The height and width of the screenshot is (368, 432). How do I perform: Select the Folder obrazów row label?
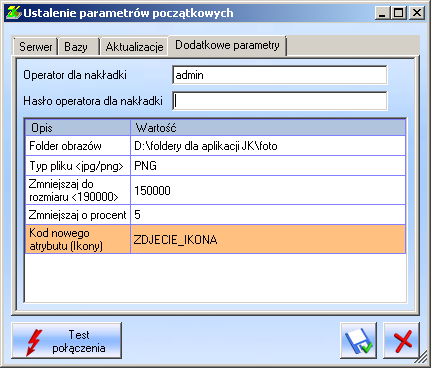[78, 146]
